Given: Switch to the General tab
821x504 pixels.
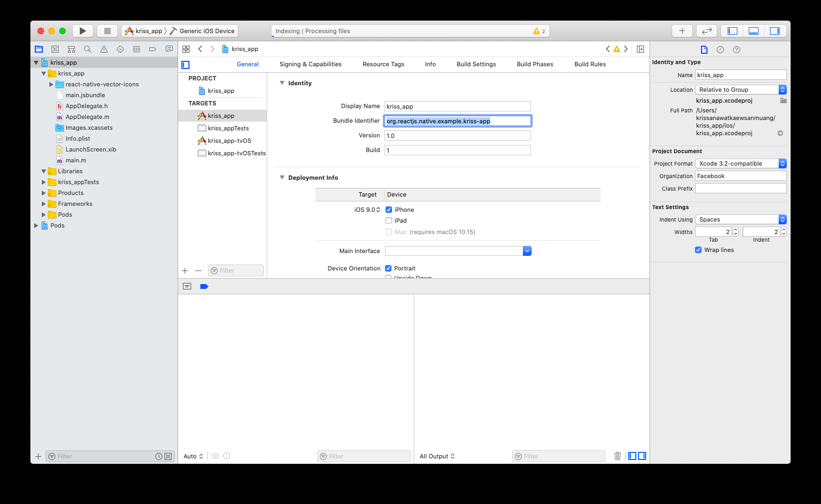Looking at the screenshot, I should click(248, 64).
